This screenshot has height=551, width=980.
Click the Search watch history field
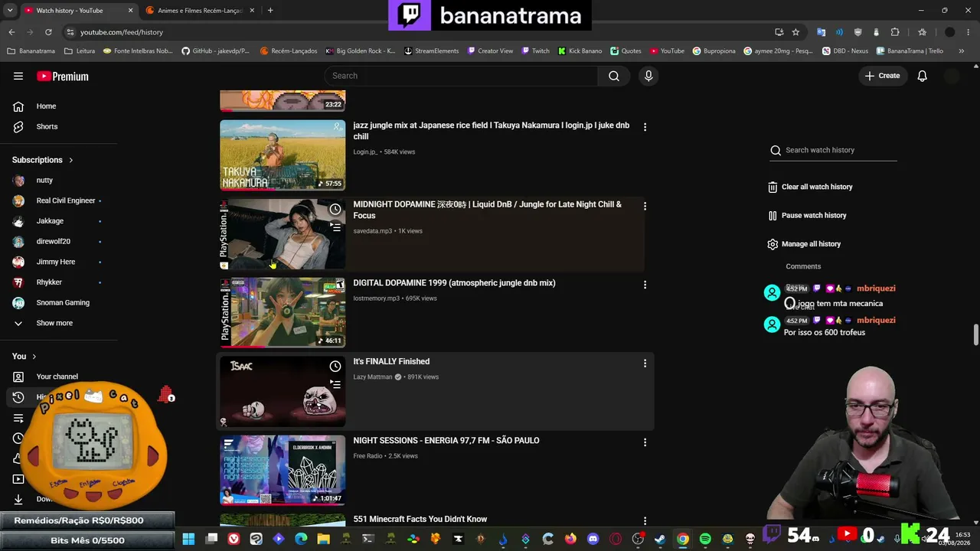[833, 151]
